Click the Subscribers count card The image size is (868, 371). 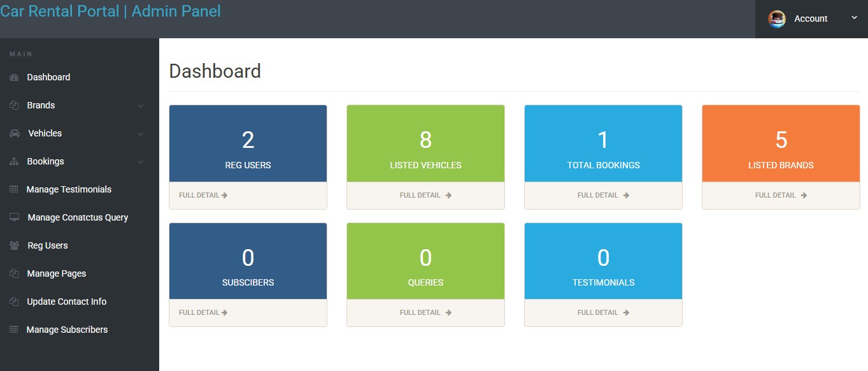click(x=248, y=261)
